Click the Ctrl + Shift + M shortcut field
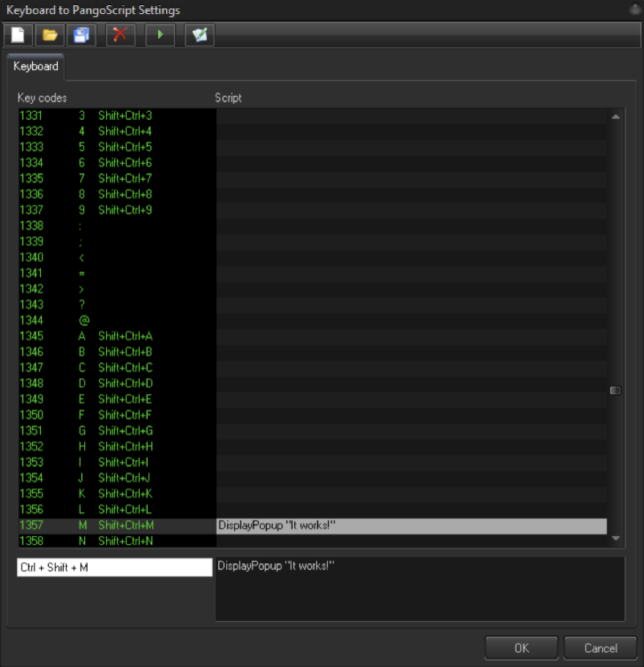 (x=115, y=567)
